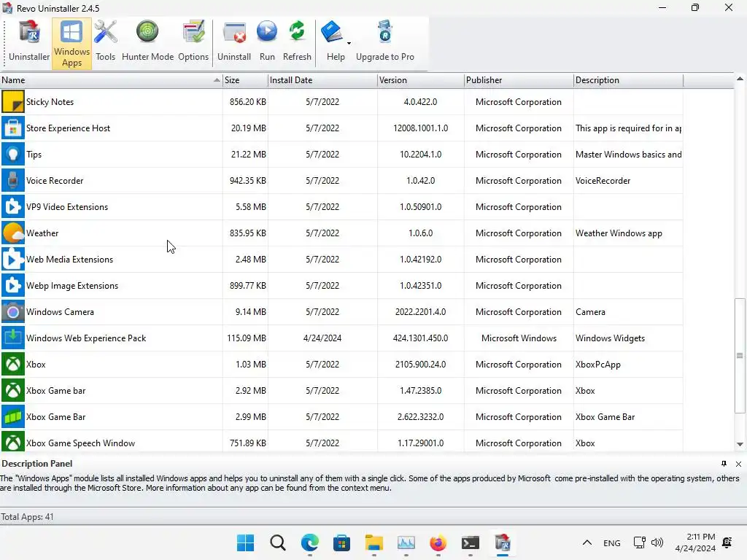Click the Run toolbar button

tap(267, 43)
